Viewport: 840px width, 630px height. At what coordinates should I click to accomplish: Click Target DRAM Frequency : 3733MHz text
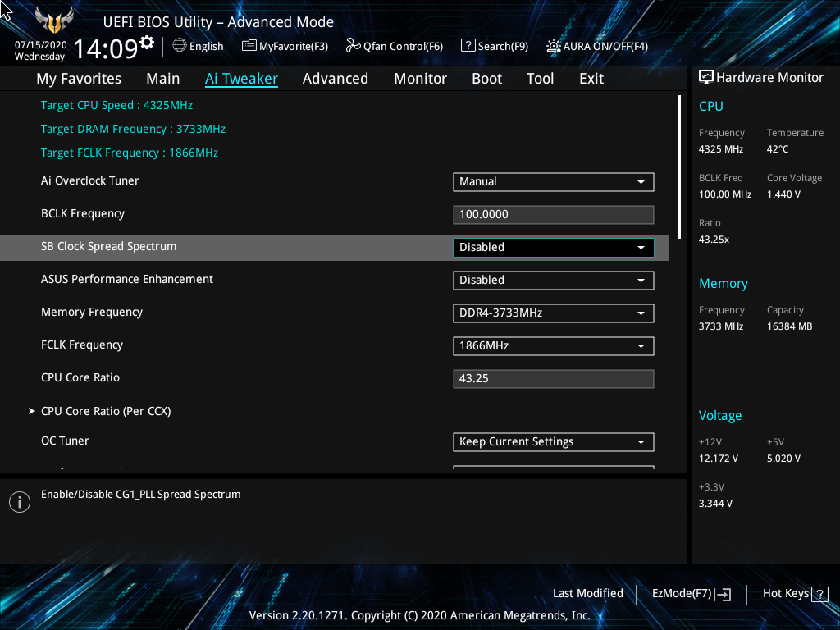pos(134,129)
